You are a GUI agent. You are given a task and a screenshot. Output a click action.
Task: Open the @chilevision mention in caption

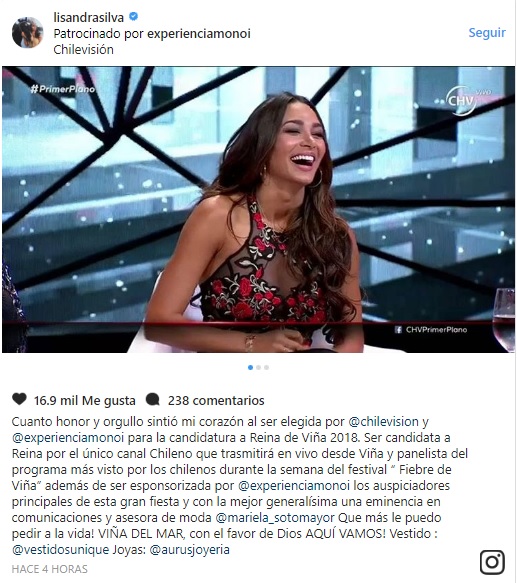[x=383, y=422]
